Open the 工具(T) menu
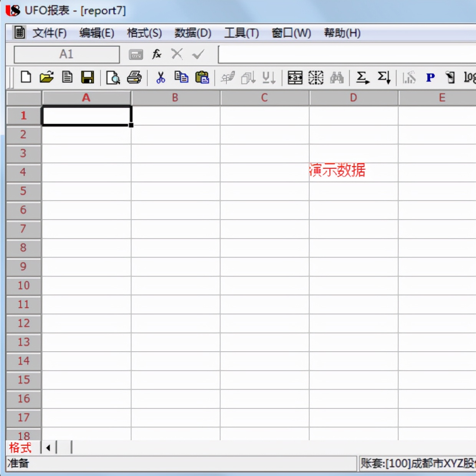The height and width of the screenshot is (476, 476). point(241,33)
